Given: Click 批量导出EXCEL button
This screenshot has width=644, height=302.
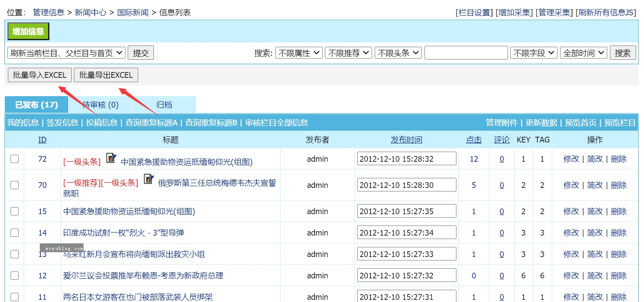Looking at the screenshot, I should pyautogui.click(x=106, y=75).
